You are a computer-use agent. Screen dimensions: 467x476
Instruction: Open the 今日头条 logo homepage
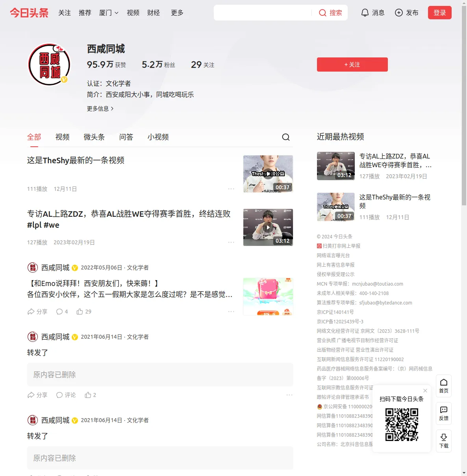29,13
